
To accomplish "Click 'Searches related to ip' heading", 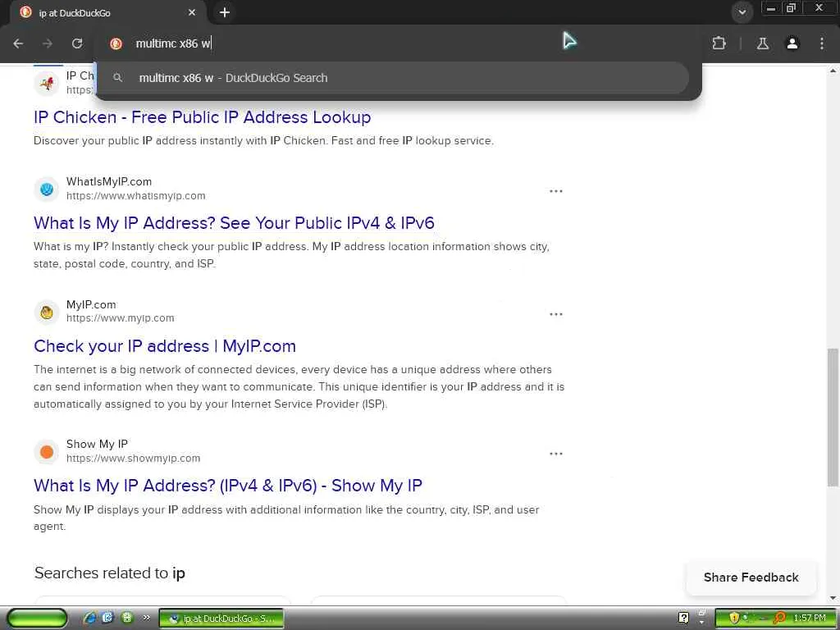I will tap(110, 573).
